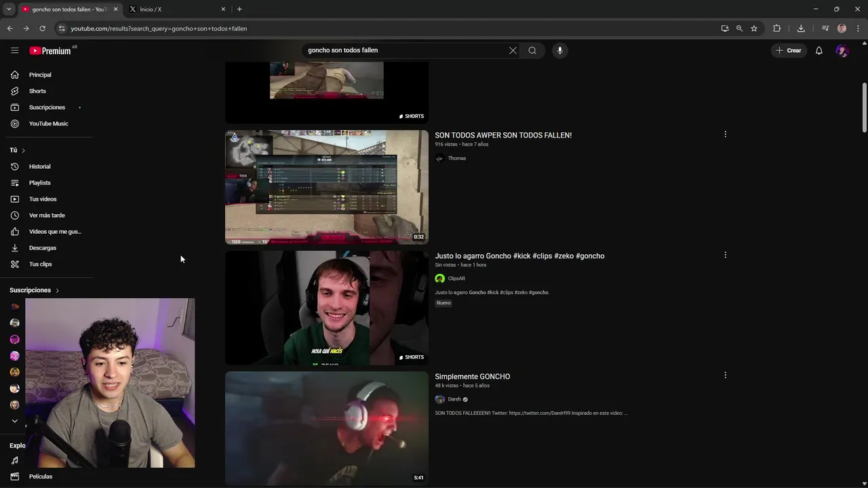The image size is (868, 488).
Task: Open Chrome three-dot menu
Action: pyautogui.click(x=858, y=28)
